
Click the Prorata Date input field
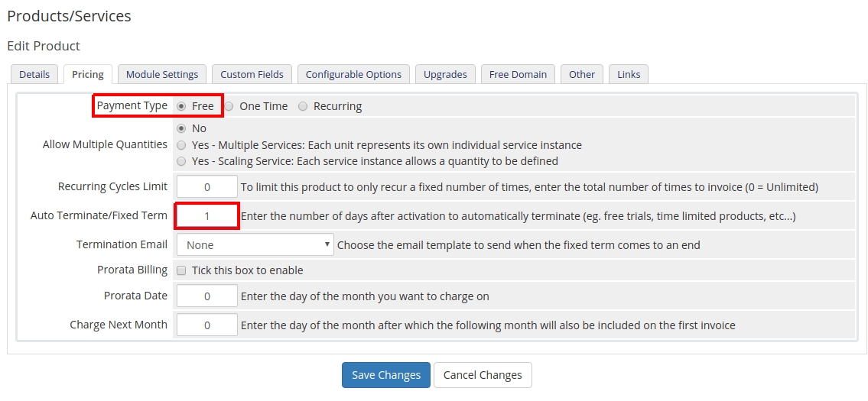coord(207,296)
